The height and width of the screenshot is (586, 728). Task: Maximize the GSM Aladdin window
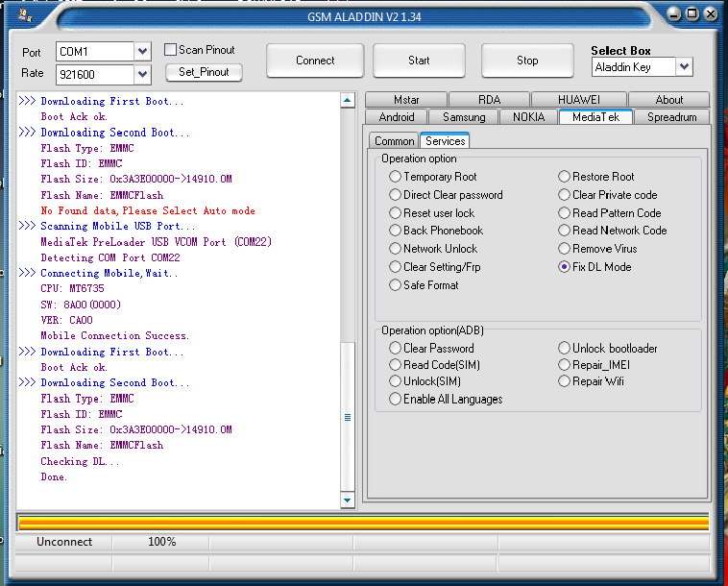click(x=692, y=14)
